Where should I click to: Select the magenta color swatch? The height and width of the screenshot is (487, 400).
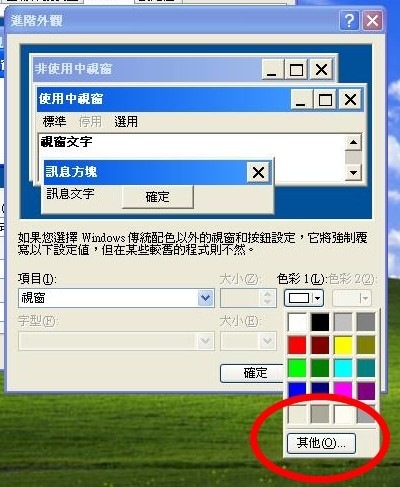click(343, 390)
